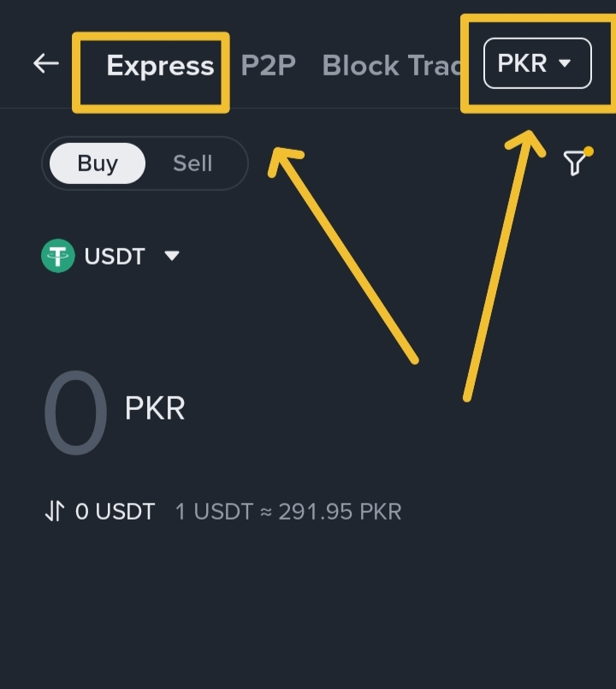Image resolution: width=616 pixels, height=689 pixels.
Task: Click the green Tether logo
Action: [x=58, y=256]
